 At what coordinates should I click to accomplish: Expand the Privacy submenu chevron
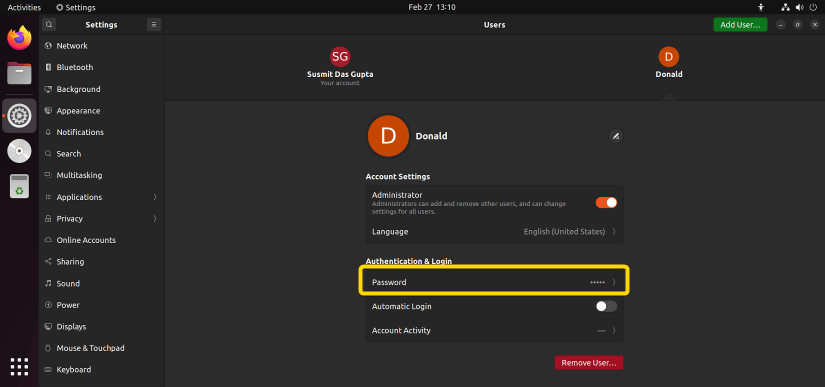pyautogui.click(x=155, y=219)
